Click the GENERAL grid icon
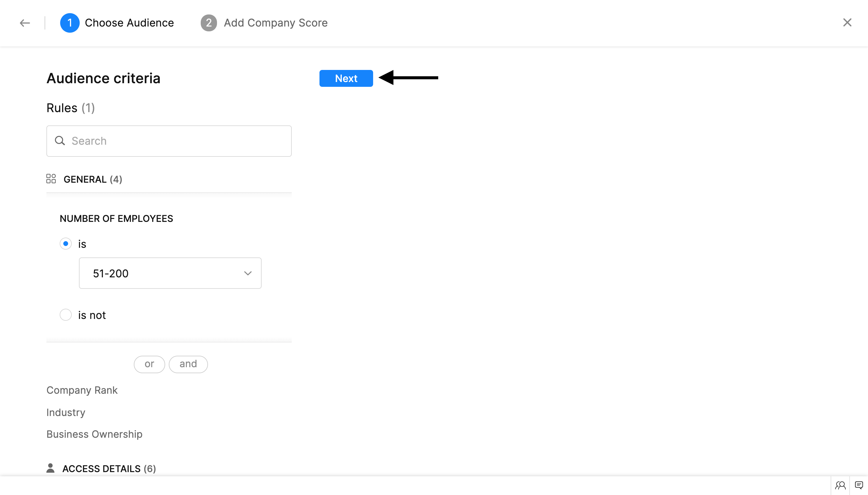The height and width of the screenshot is (495, 868). coord(51,179)
